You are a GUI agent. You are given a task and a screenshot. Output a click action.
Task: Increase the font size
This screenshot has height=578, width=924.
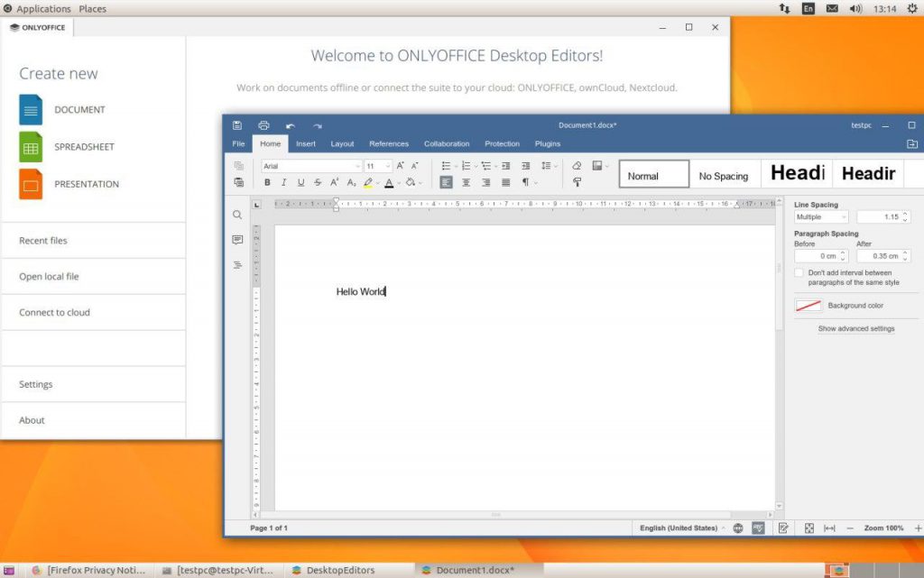400,166
